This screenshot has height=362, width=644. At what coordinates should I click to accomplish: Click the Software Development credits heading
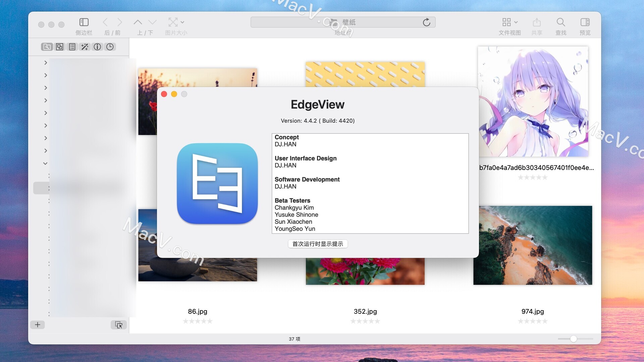[307, 179]
